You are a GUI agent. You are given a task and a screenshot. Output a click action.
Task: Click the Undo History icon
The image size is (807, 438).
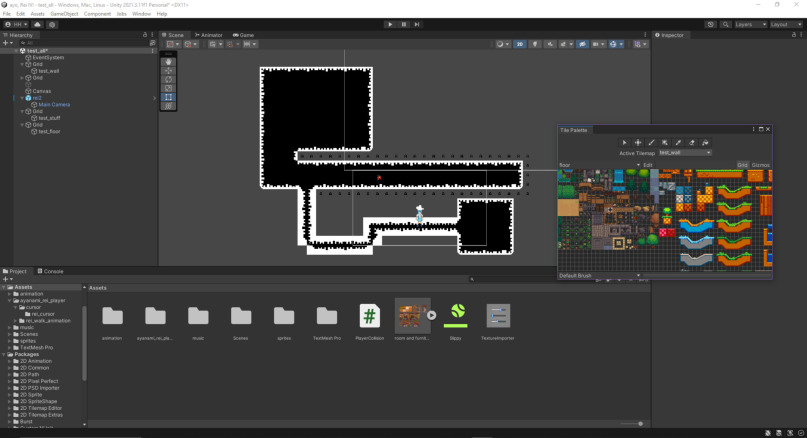(x=711, y=24)
